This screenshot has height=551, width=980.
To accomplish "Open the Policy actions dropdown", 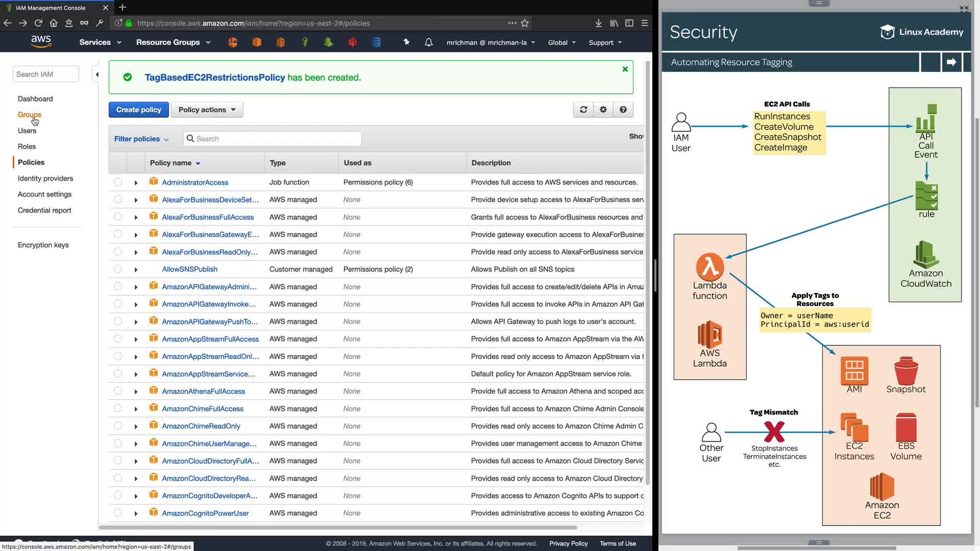I will [x=207, y=110].
